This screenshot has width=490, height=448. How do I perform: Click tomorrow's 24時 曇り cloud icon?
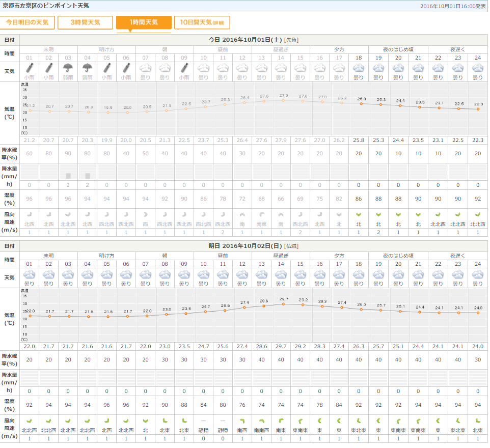pyautogui.click(x=478, y=274)
